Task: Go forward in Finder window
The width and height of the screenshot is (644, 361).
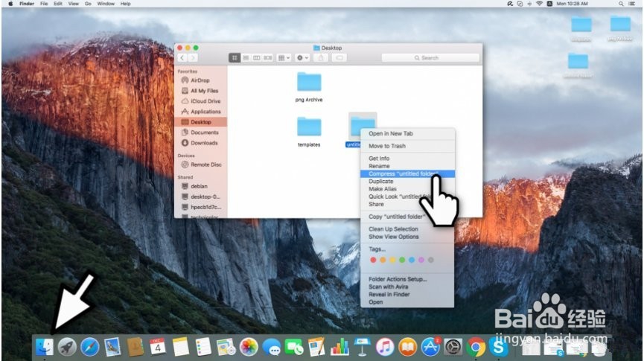Action: pyautogui.click(x=193, y=58)
